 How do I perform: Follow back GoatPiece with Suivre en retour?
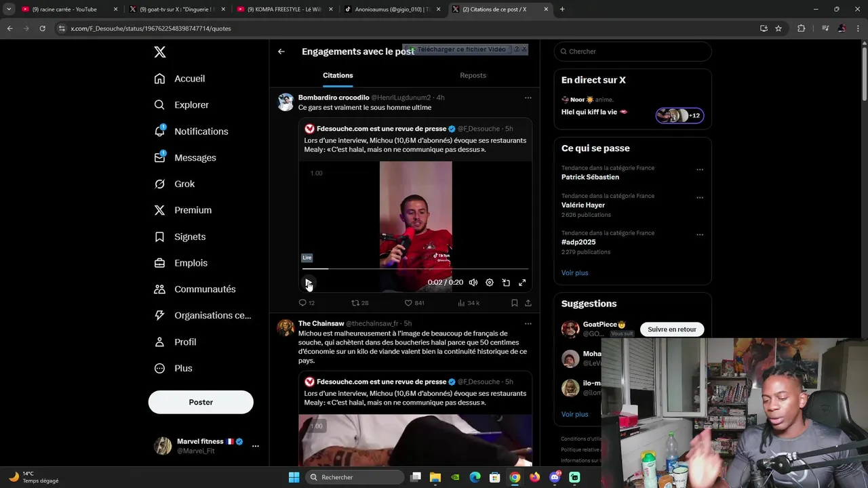672,329
